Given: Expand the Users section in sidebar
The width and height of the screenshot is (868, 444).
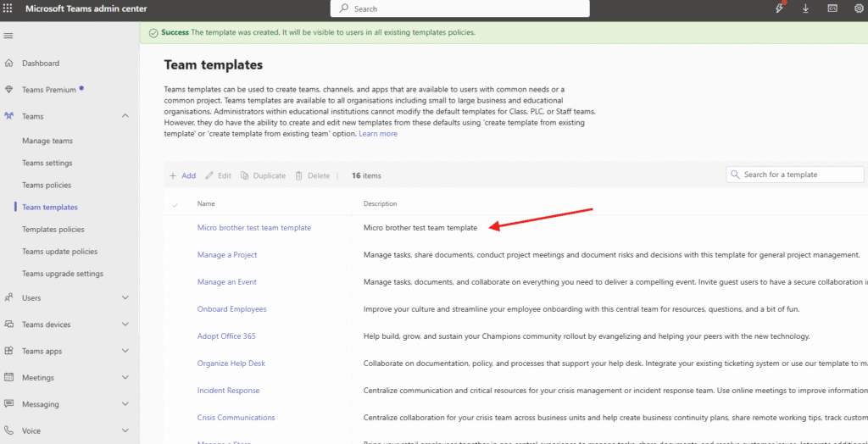Looking at the screenshot, I should pyautogui.click(x=125, y=297).
